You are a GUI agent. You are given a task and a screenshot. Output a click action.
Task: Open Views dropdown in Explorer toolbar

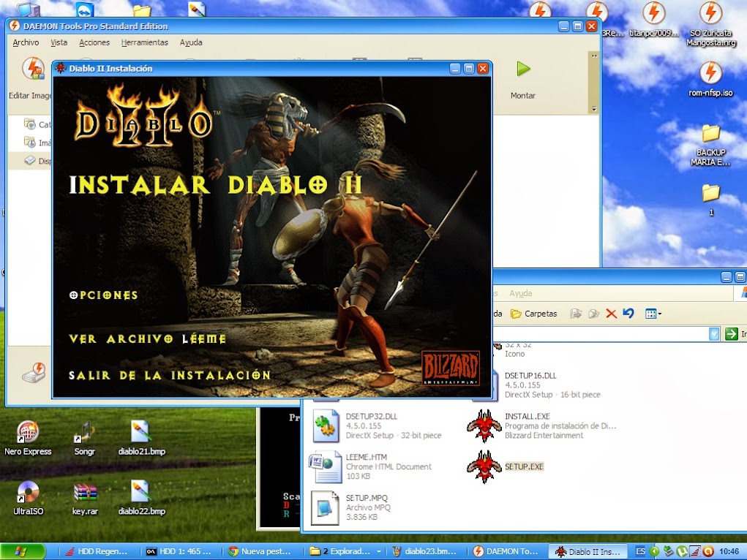pyautogui.click(x=653, y=314)
